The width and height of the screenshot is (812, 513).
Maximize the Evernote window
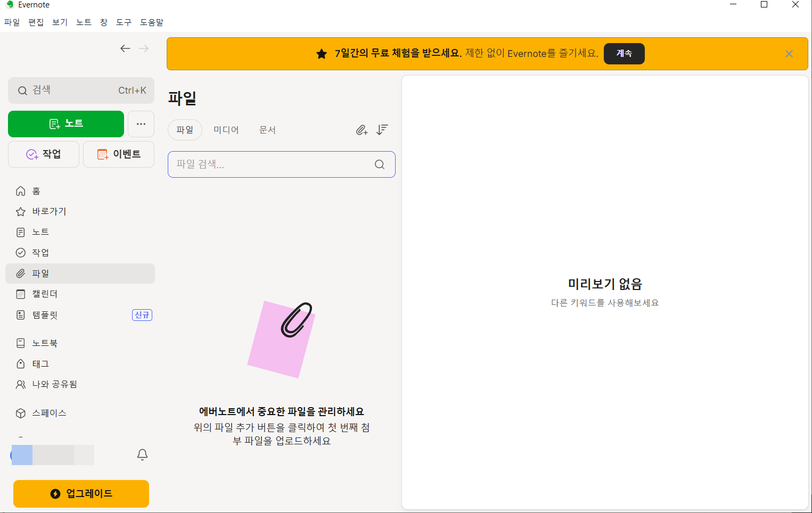click(764, 5)
